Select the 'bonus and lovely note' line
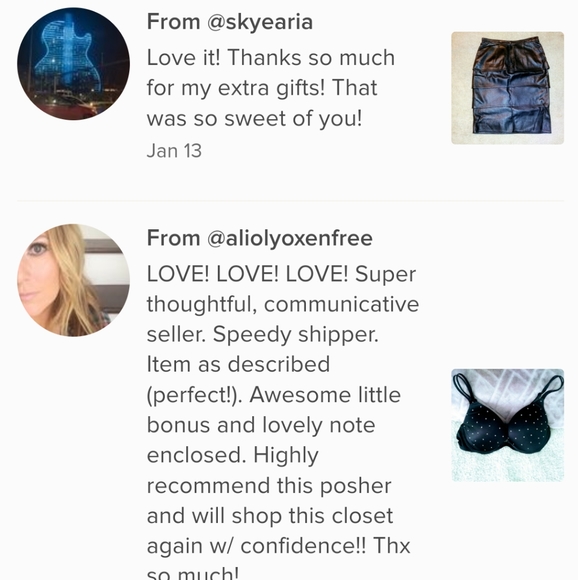Viewport: 578px width, 580px height. [261, 425]
